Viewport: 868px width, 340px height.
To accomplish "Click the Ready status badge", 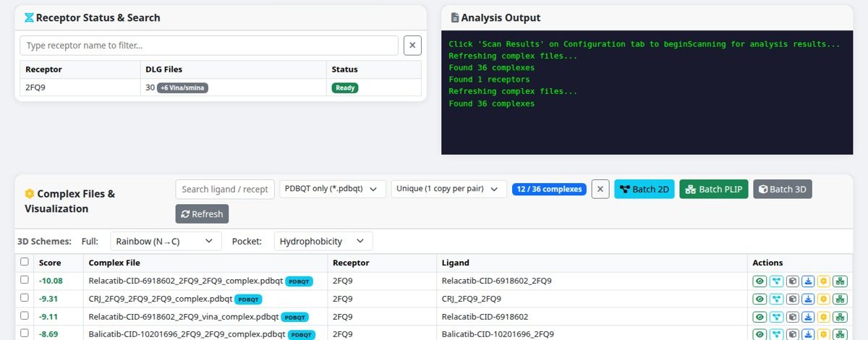I will (x=344, y=88).
